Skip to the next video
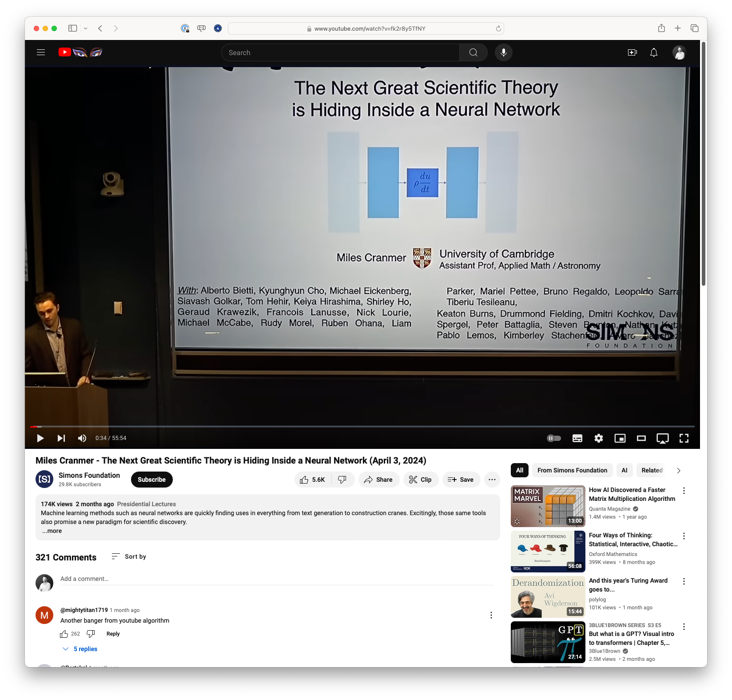 point(61,438)
